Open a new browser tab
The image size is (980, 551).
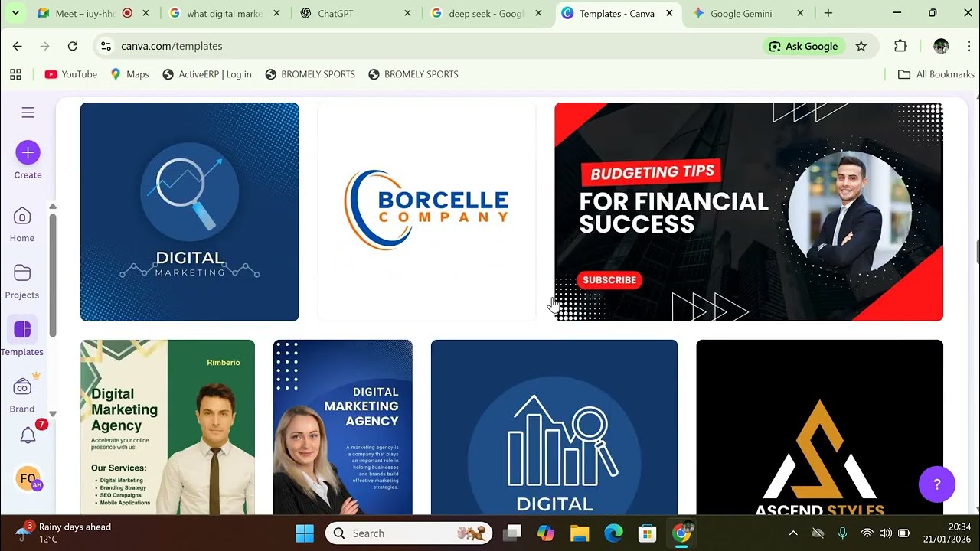click(x=828, y=13)
